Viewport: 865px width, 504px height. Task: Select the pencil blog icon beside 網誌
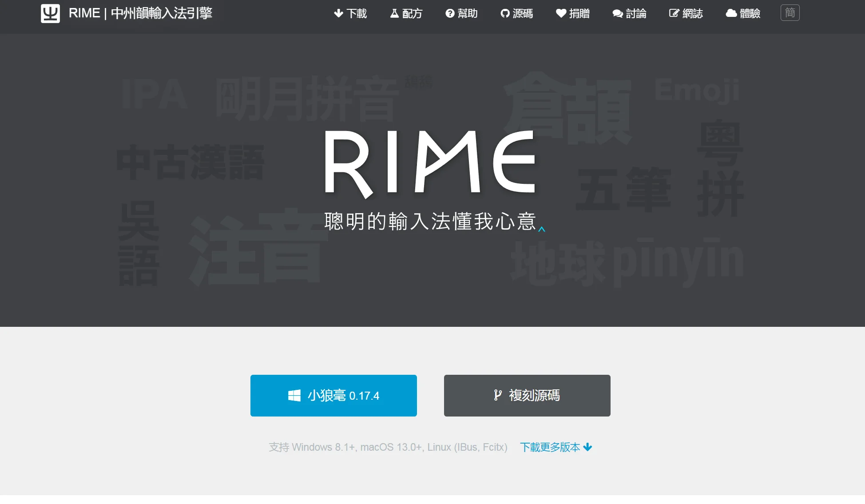pyautogui.click(x=673, y=13)
